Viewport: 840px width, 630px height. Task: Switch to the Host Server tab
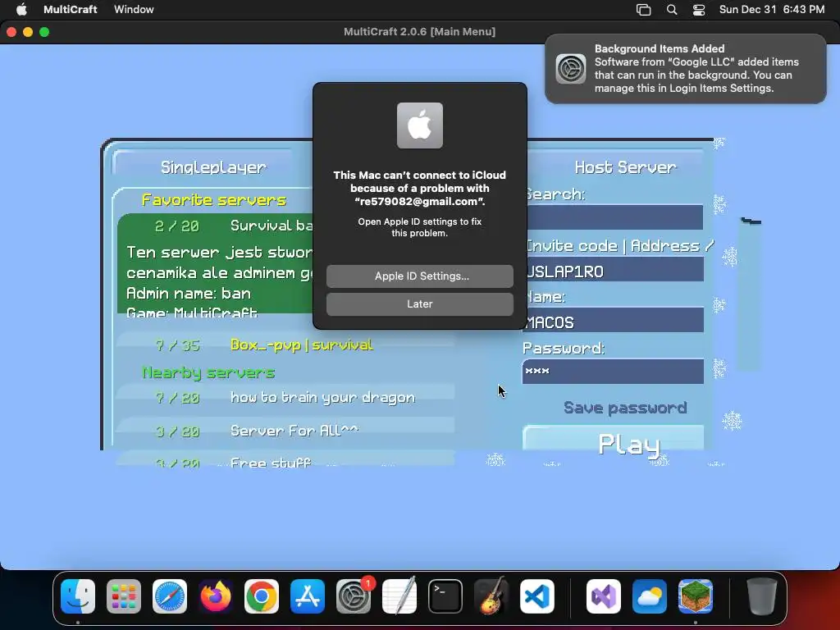[x=624, y=167]
